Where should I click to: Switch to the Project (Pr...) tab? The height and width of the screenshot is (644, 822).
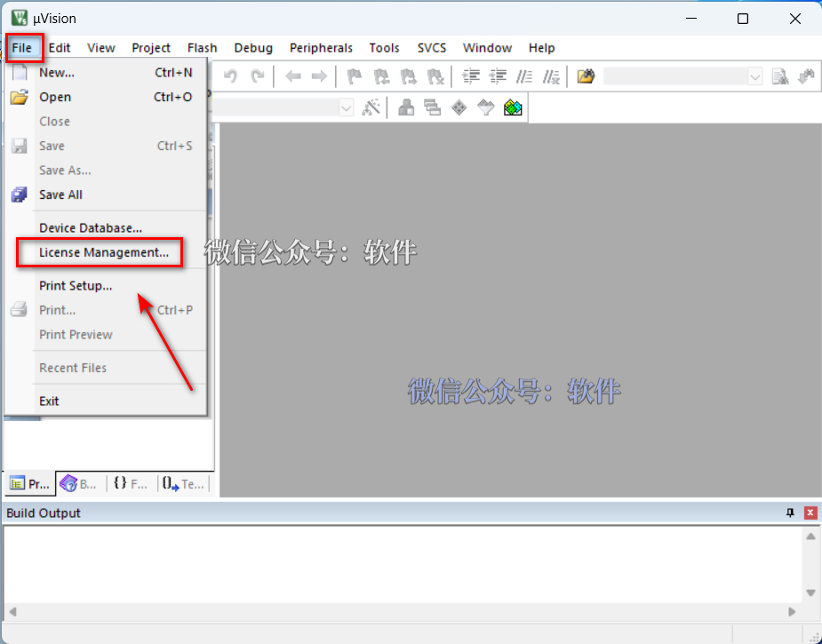[x=30, y=483]
